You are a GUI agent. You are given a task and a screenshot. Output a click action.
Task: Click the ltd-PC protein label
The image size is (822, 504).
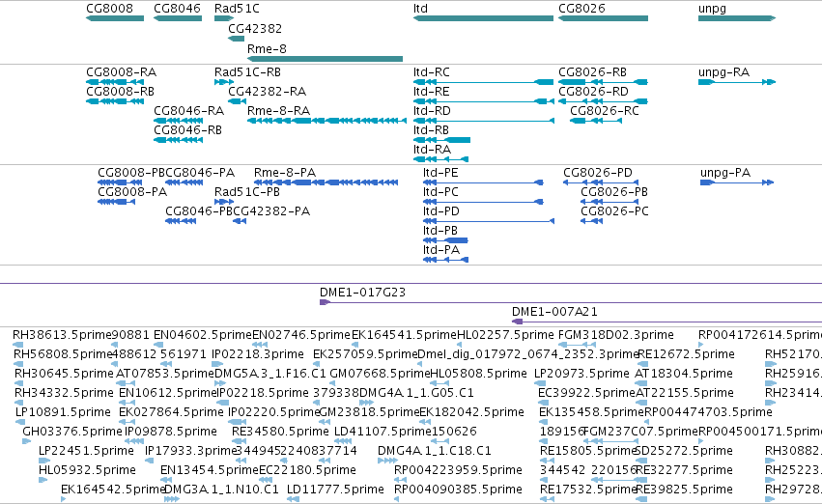click(x=440, y=192)
